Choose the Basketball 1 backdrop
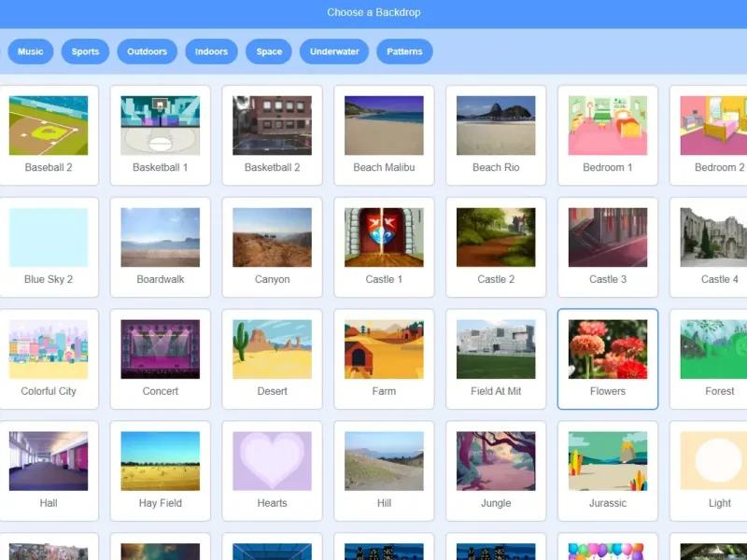Image resolution: width=747 pixels, height=560 pixels. click(160, 135)
